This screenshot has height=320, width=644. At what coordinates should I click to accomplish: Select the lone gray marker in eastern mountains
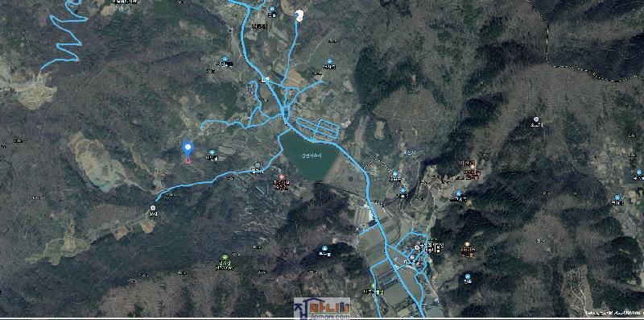[x=536, y=118]
